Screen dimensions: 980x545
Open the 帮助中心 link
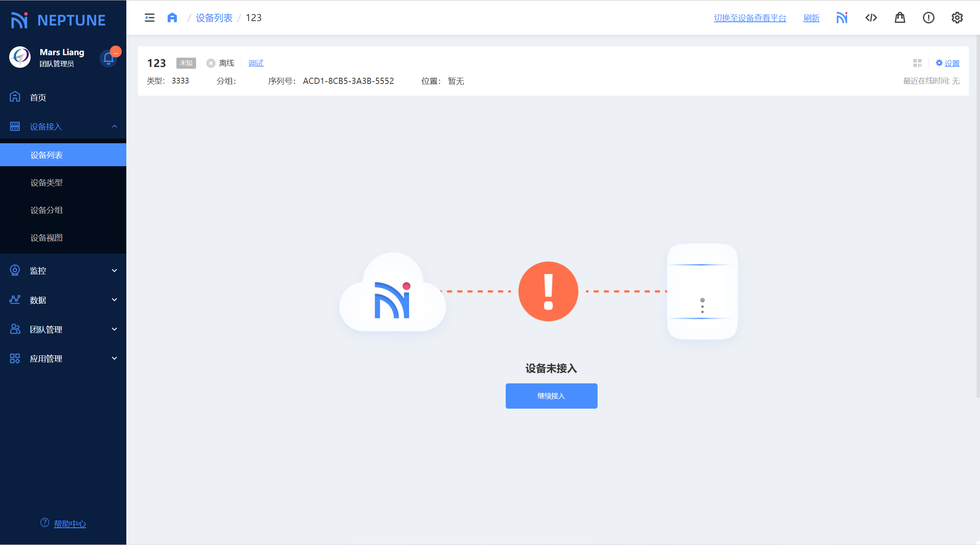70,524
